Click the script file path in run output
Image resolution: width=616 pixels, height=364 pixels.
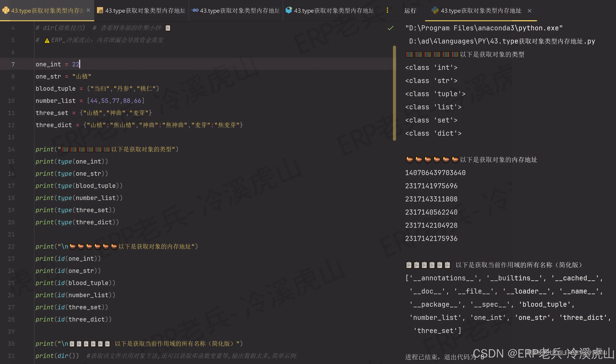pyautogui.click(x=502, y=41)
